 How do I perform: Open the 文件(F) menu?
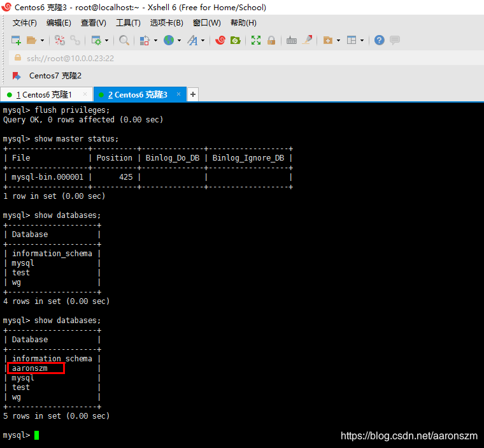(x=24, y=23)
